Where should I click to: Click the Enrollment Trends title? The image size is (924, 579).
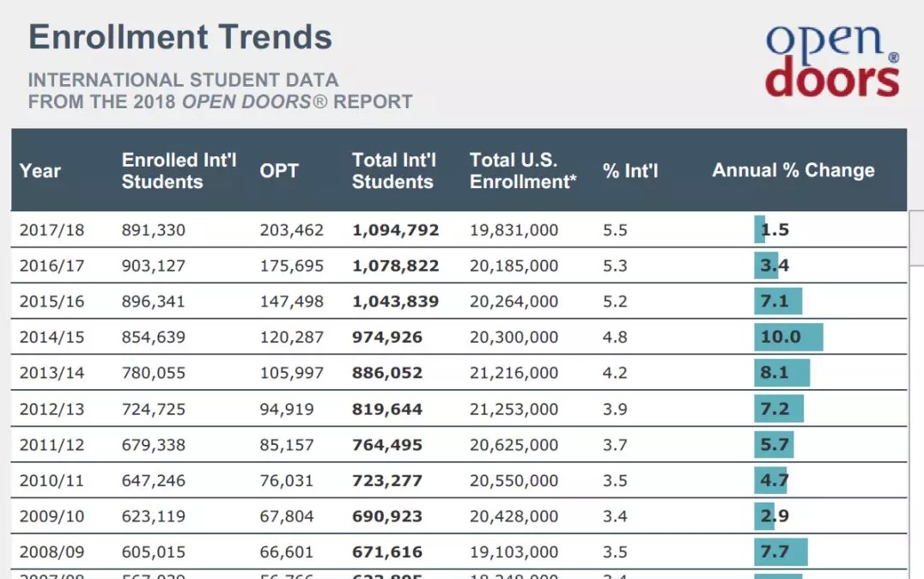pos(180,37)
